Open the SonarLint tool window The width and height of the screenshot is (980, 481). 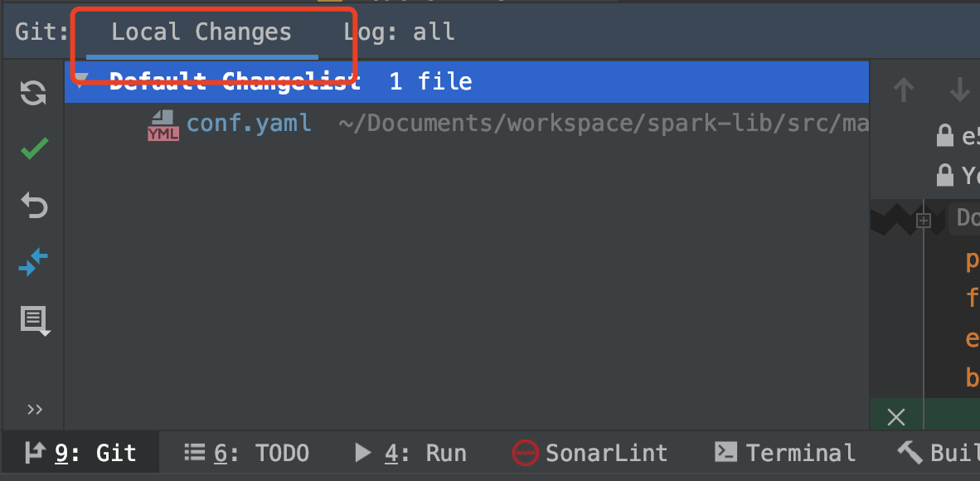pos(589,453)
